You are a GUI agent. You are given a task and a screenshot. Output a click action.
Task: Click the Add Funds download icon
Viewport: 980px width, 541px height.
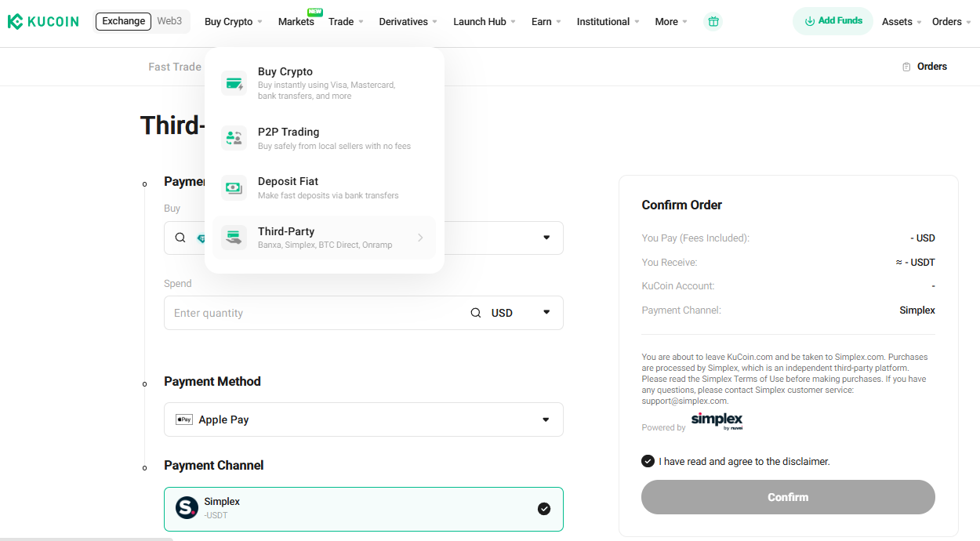click(x=810, y=21)
